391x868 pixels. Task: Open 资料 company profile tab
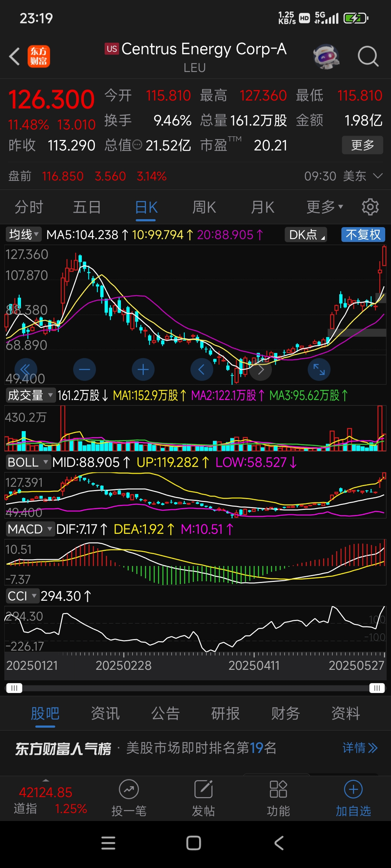coord(346,714)
